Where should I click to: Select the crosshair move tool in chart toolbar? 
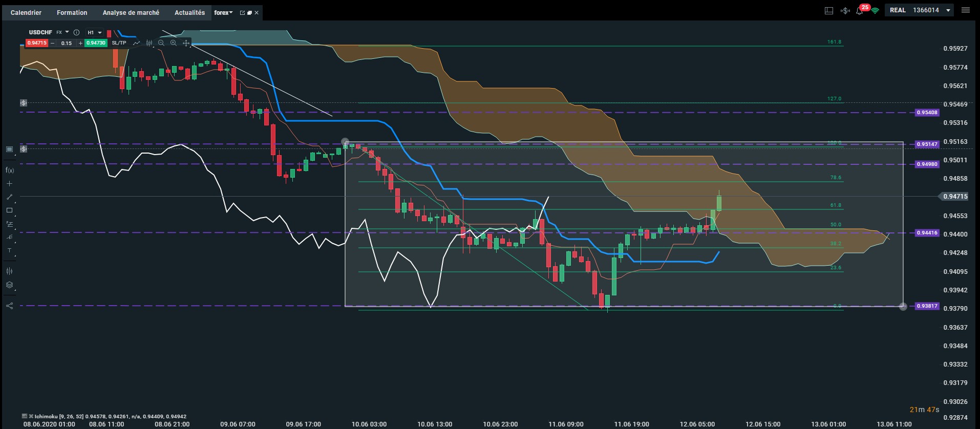186,43
